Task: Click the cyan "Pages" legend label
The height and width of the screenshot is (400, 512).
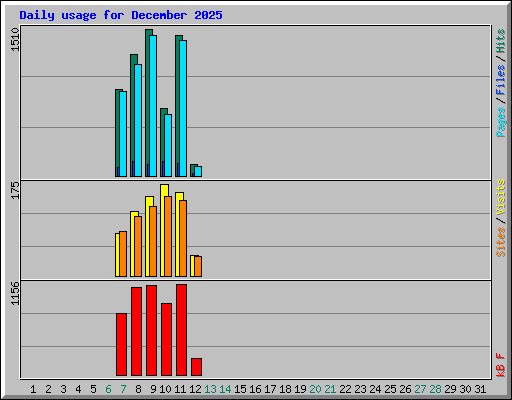Action: pyautogui.click(x=500, y=122)
